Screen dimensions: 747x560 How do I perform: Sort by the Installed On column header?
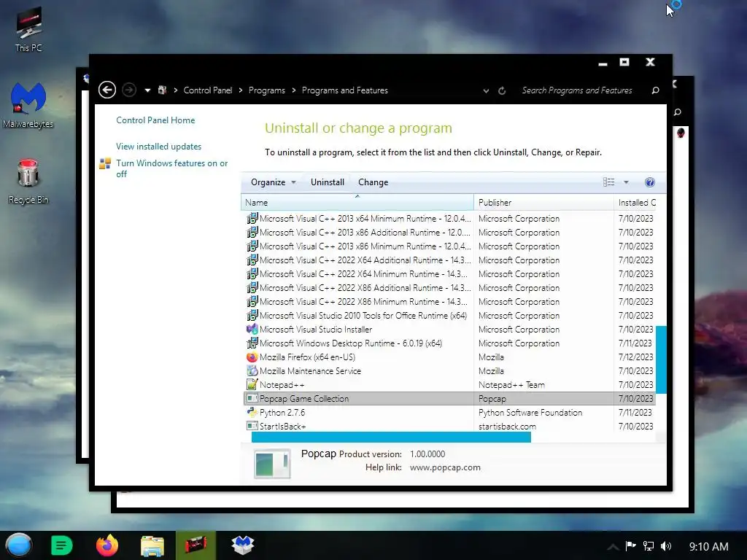point(636,203)
